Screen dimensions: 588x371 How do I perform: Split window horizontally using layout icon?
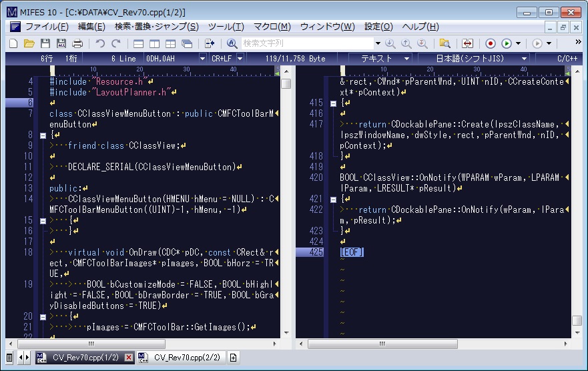tap(139, 43)
